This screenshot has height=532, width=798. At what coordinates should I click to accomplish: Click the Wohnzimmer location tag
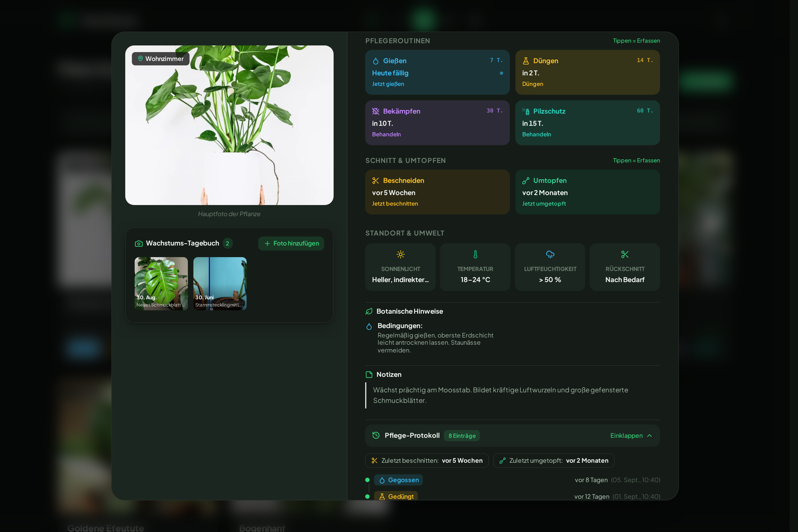[x=161, y=59]
